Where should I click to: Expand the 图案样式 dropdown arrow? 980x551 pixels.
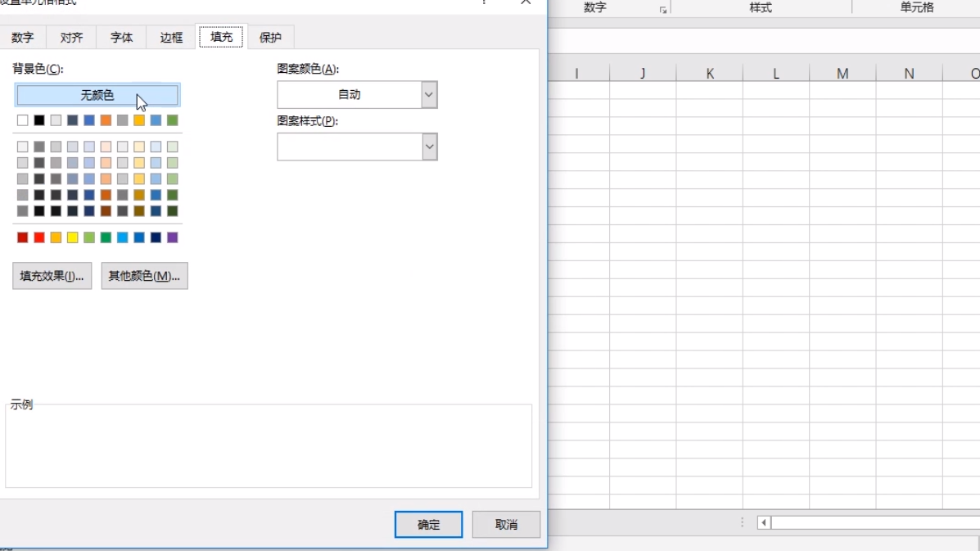[x=429, y=147]
